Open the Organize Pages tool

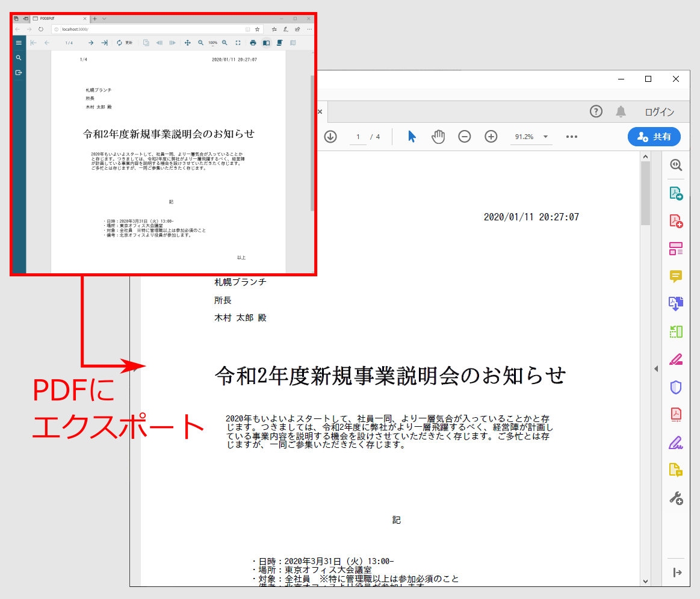click(x=676, y=332)
